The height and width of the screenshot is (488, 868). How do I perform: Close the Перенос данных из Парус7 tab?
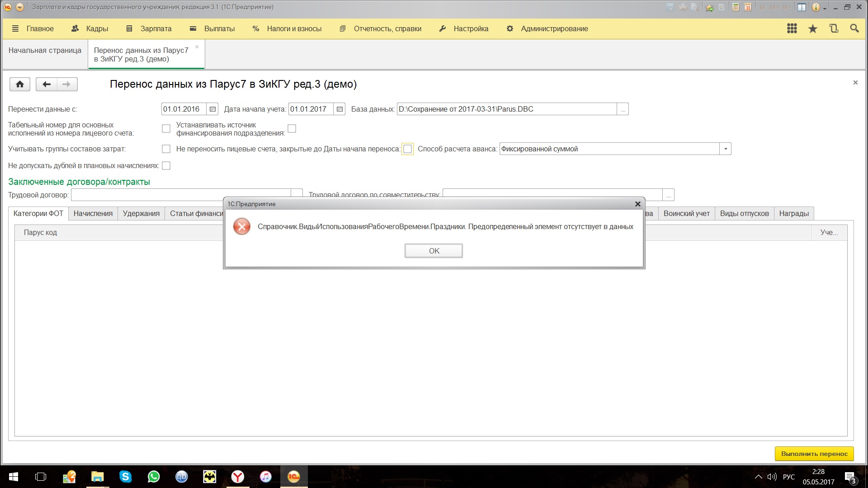point(197,47)
